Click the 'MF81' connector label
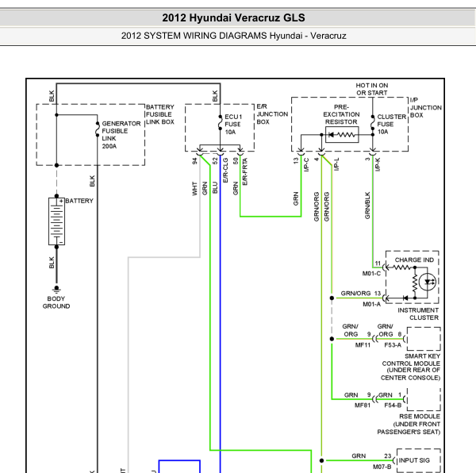Viewport: 476px width, 473px height. (x=363, y=406)
